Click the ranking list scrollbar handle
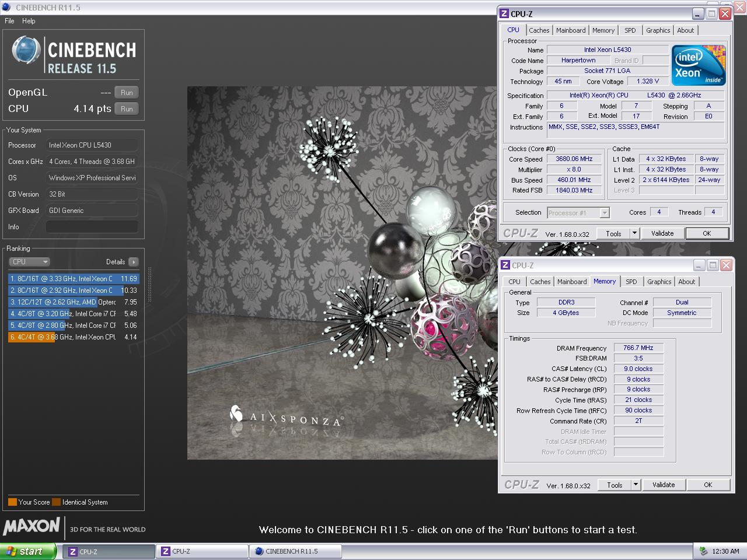Image resolution: width=747 pixels, height=560 pixels. pyautogui.click(x=150, y=285)
